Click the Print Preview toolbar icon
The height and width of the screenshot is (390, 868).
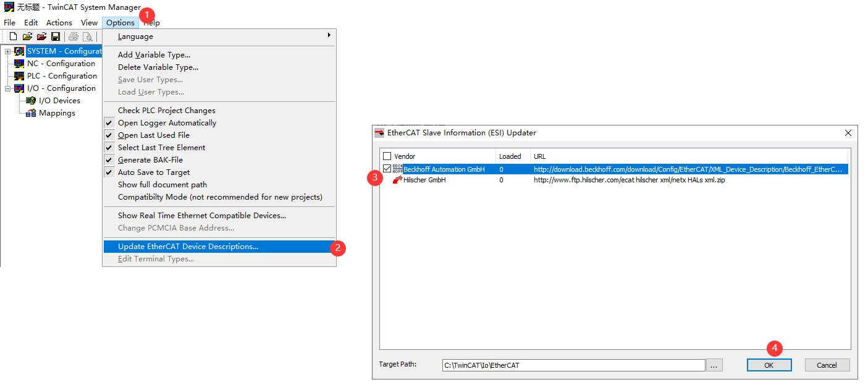click(87, 37)
